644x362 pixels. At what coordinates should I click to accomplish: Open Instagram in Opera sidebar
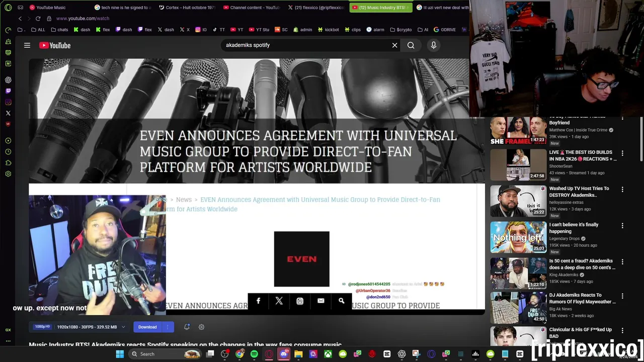8,102
